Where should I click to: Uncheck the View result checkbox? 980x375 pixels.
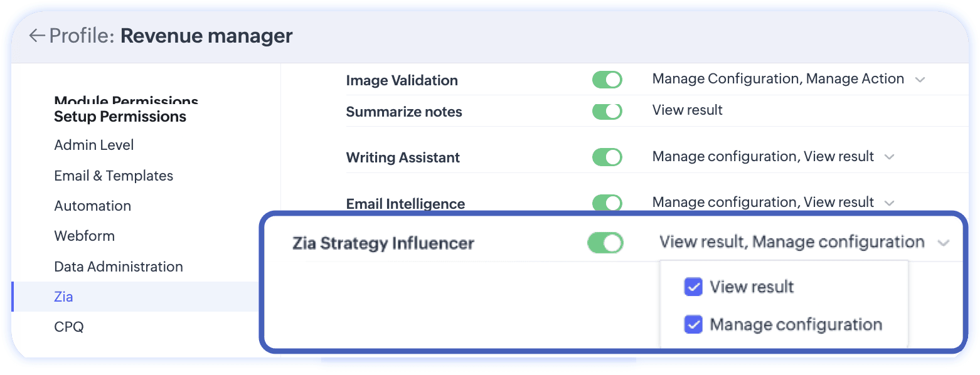pos(693,287)
